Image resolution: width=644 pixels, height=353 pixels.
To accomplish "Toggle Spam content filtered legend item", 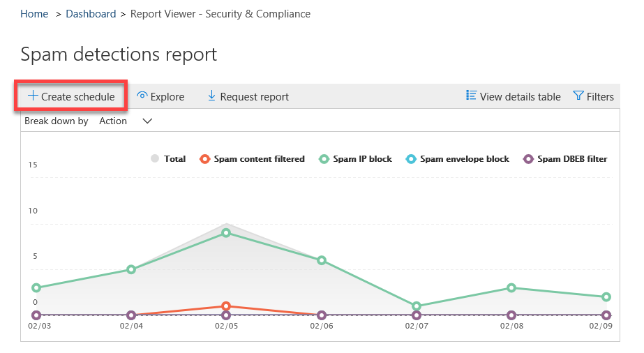I will [204, 159].
